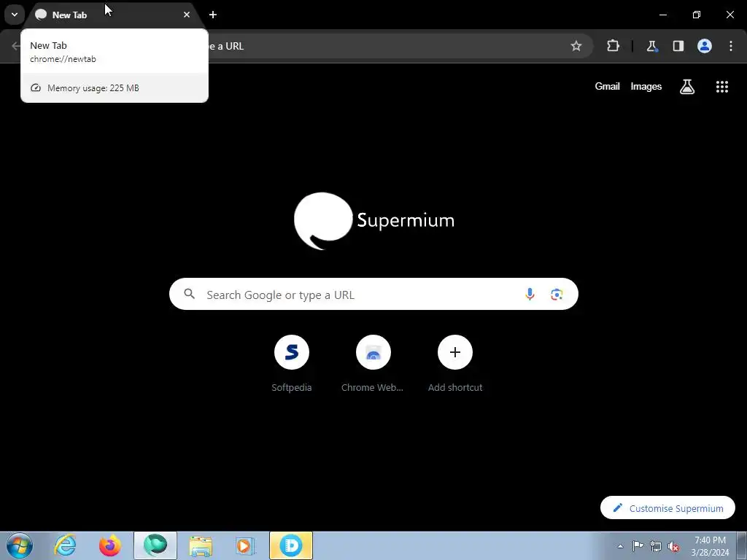The image size is (747, 560).
Task: Open Windows Explorer from taskbar
Action: coord(201,545)
